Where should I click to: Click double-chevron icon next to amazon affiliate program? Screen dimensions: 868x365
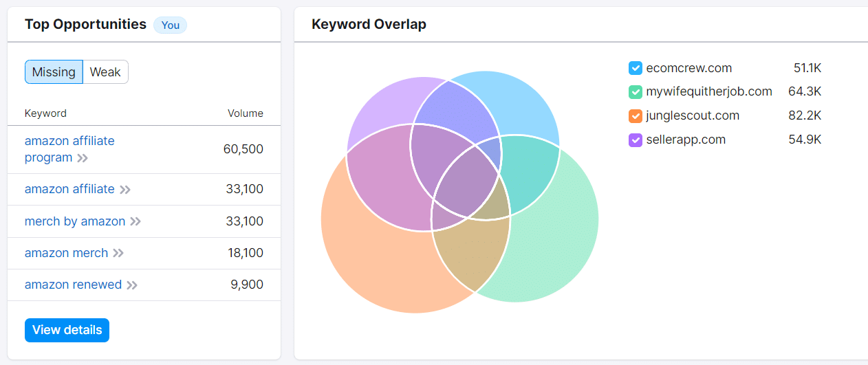coord(83,158)
